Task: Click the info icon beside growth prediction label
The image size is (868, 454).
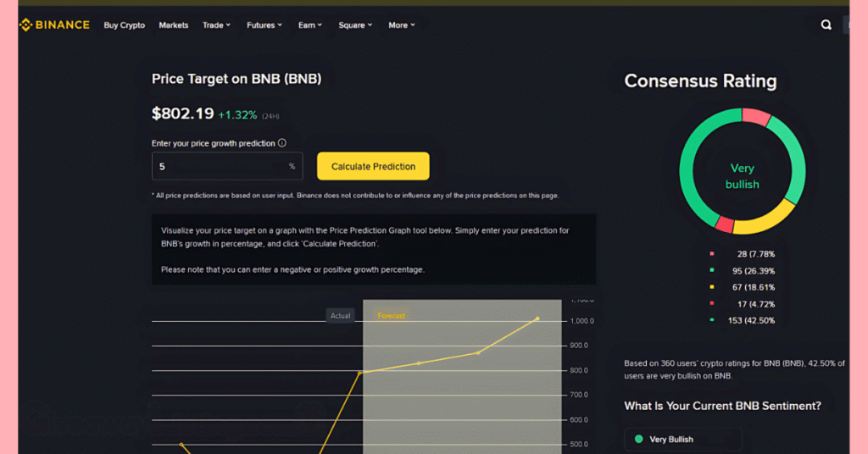Action: pos(281,142)
